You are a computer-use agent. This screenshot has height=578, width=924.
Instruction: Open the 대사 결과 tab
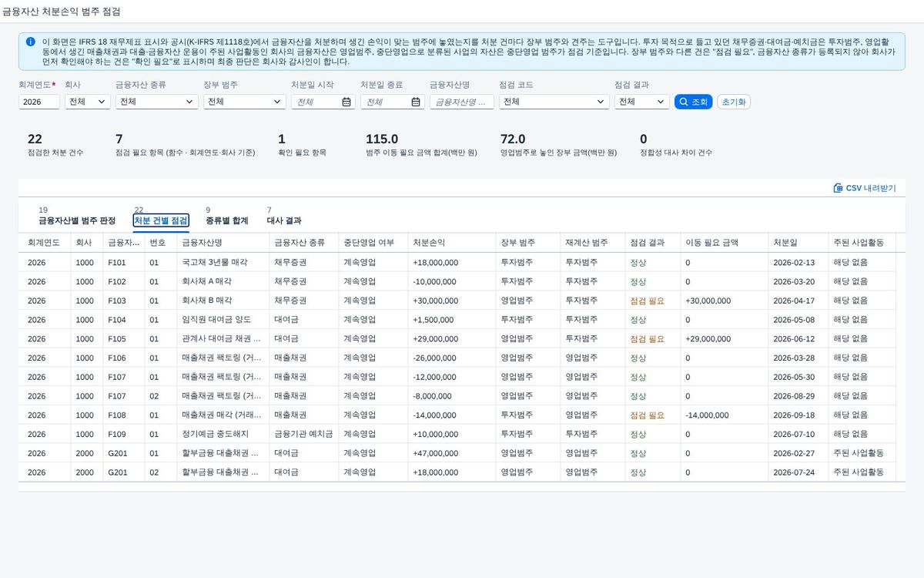coord(284,220)
